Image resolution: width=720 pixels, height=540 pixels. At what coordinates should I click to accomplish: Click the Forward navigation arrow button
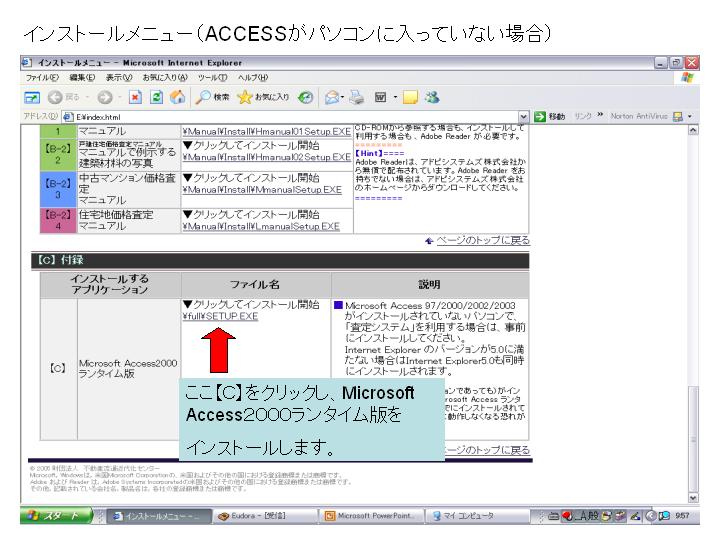(x=105, y=97)
